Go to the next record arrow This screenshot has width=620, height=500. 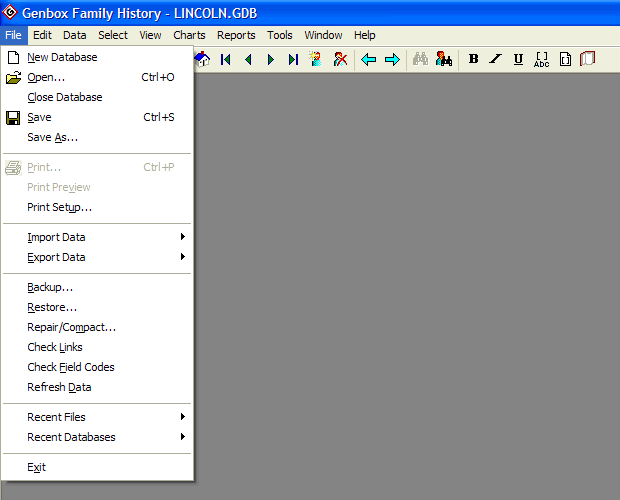coord(270,60)
